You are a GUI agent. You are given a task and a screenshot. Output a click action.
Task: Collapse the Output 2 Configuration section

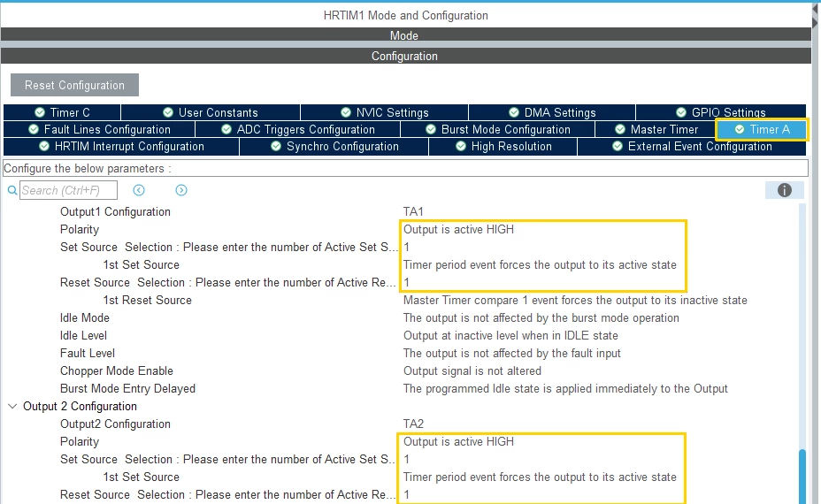tap(12, 406)
